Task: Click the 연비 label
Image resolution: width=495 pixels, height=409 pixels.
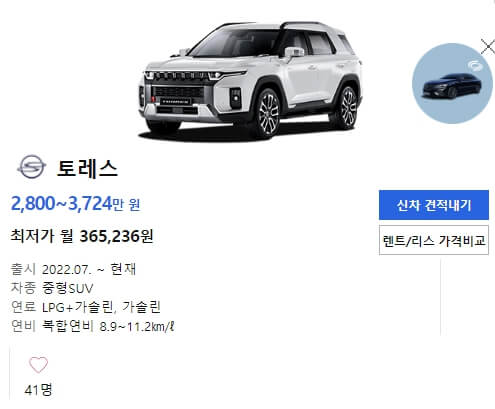Action: click(23, 326)
